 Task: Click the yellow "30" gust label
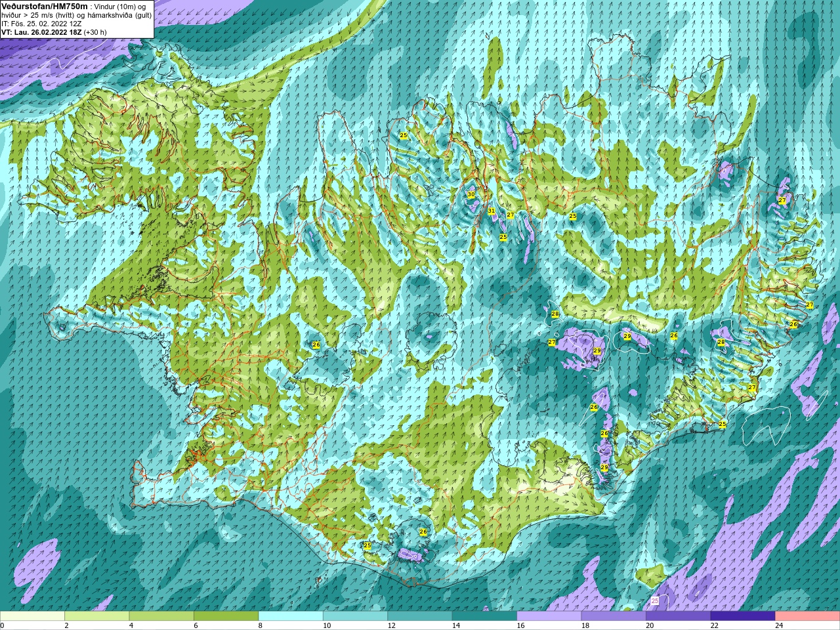(471, 194)
